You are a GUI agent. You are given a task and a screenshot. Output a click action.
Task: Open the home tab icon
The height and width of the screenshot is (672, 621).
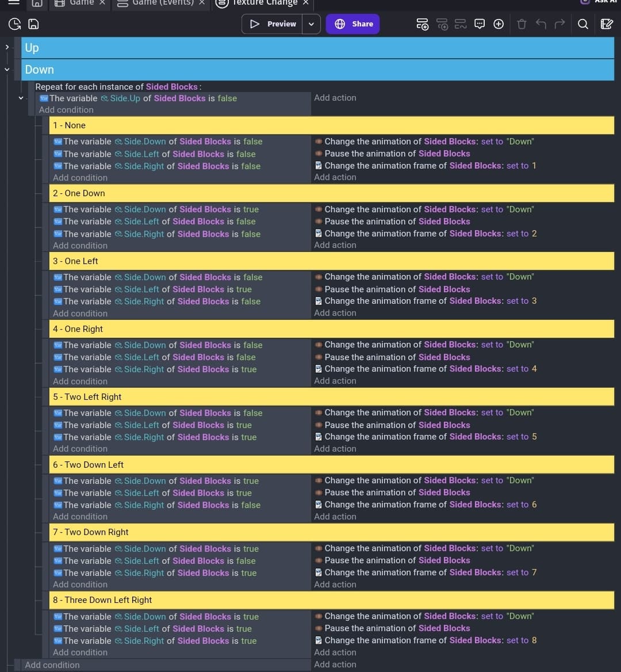point(37,3)
